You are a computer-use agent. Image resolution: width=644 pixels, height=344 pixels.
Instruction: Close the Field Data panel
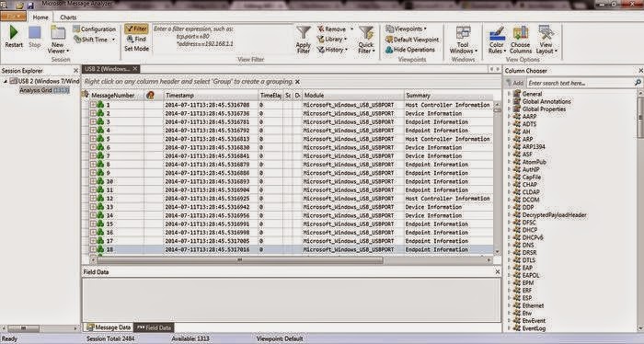pyautogui.click(x=498, y=271)
